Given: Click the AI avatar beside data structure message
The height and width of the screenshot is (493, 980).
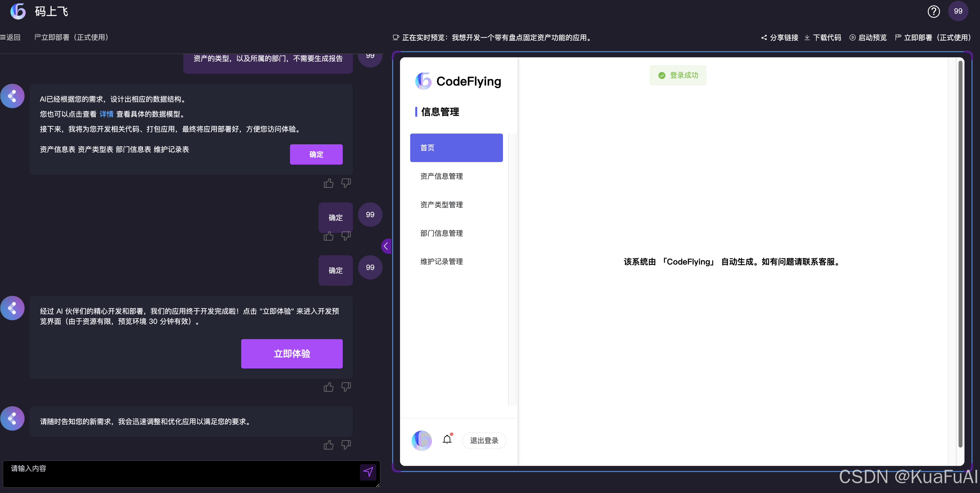Looking at the screenshot, I should click(12, 96).
